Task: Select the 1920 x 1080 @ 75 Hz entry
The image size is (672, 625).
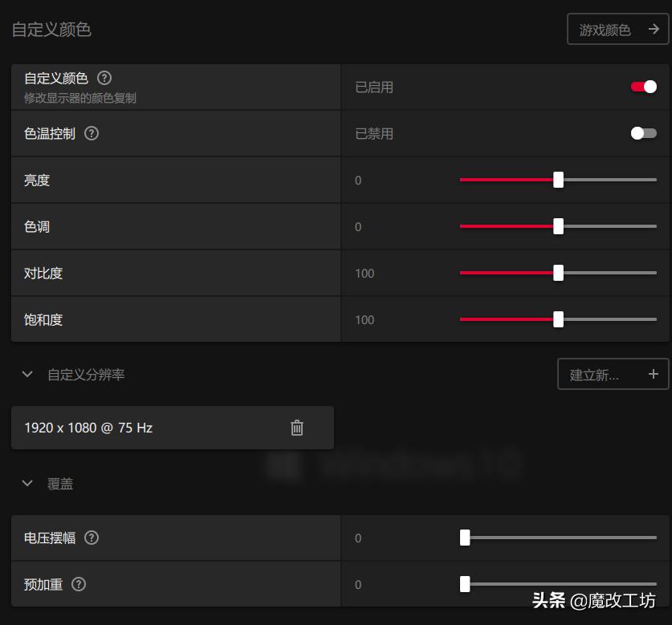Action: point(120,428)
